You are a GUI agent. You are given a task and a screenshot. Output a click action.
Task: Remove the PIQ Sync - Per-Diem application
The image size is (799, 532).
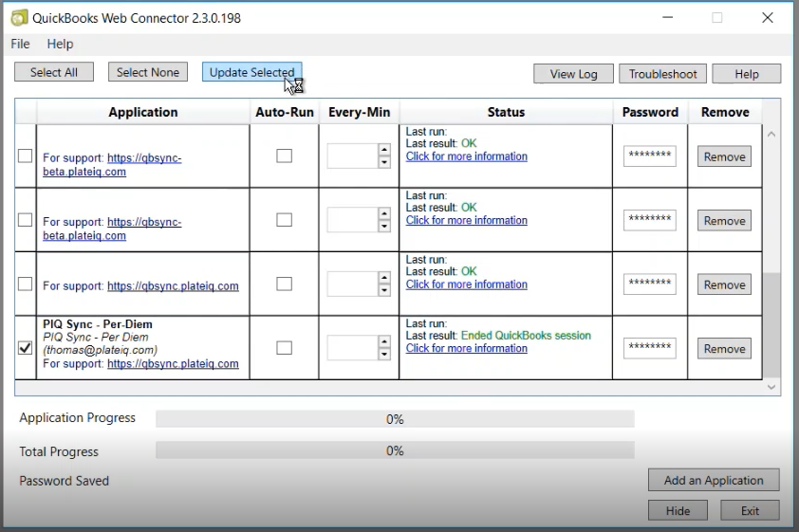click(724, 349)
